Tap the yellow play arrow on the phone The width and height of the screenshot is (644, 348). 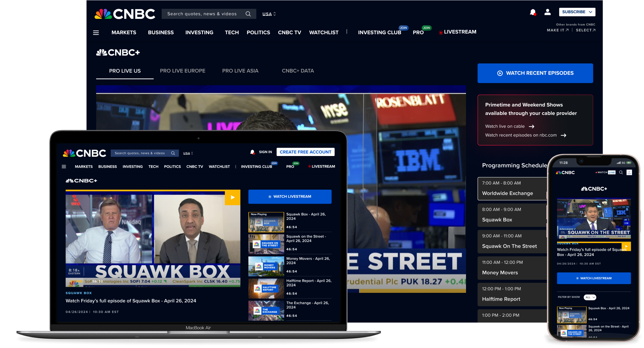(626, 246)
